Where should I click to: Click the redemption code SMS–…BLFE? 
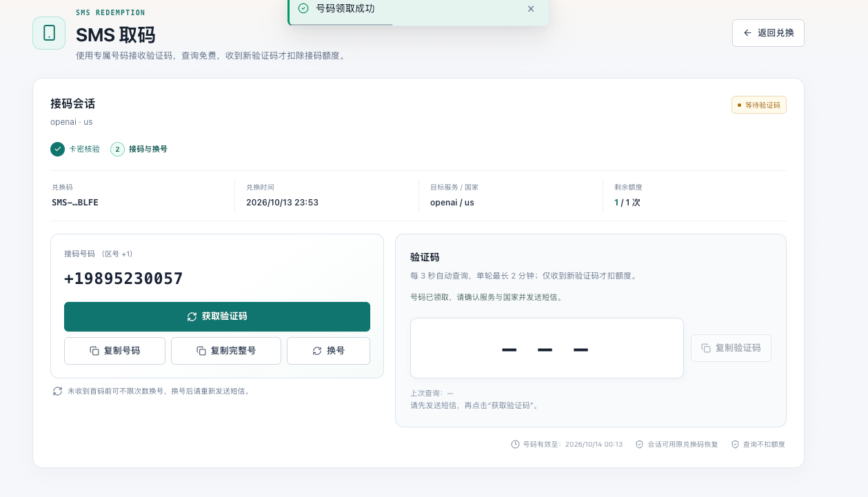[75, 203]
